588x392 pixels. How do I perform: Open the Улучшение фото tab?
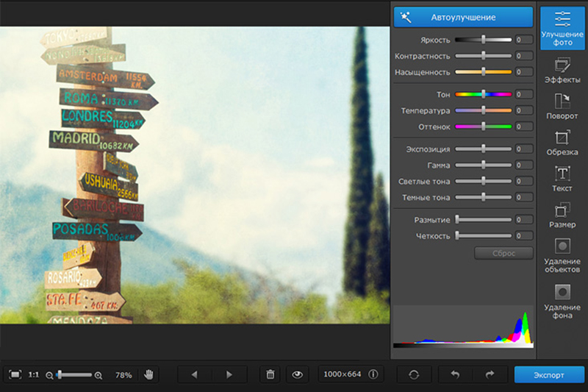tap(562, 28)
